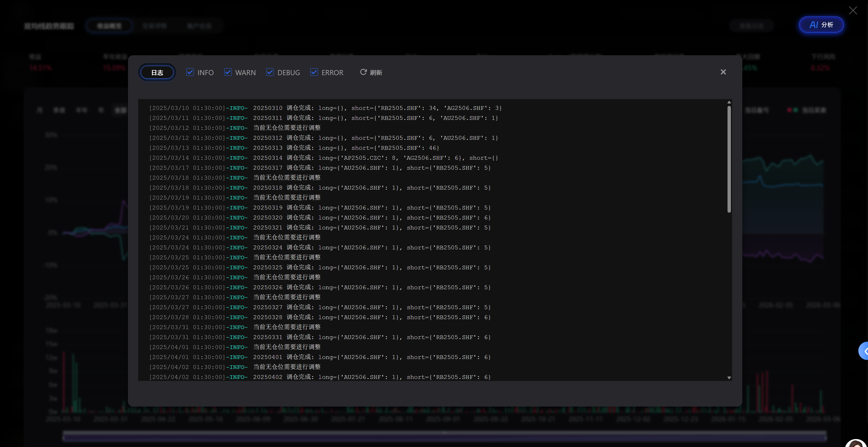Click the 04/01 当前无仓位需要进行调整 log entry
This screenshot has width=868, height=447.
[235, 347]
